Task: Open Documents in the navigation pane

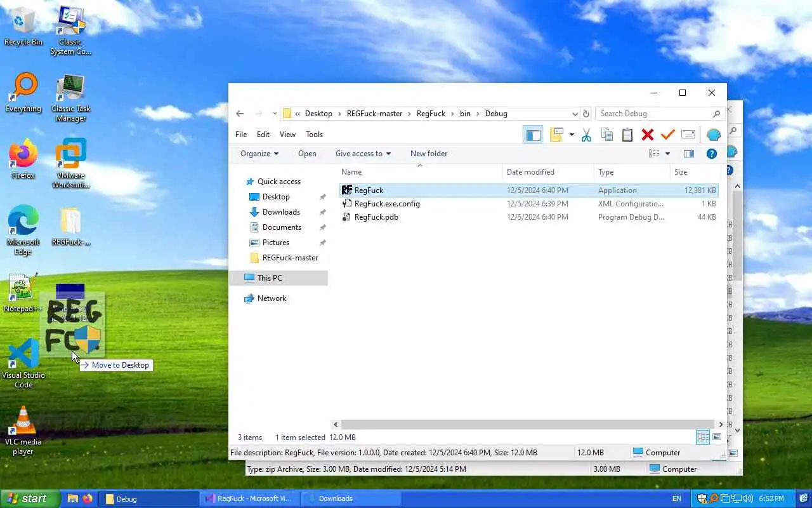Action: pos(282,227)
